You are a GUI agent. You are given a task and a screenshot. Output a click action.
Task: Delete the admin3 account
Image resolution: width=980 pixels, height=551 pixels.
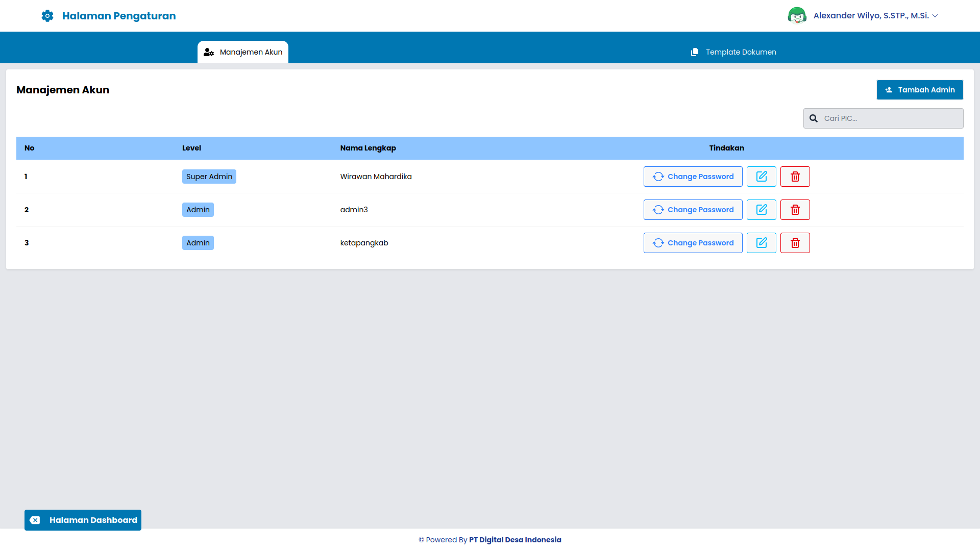click(795, 210)
